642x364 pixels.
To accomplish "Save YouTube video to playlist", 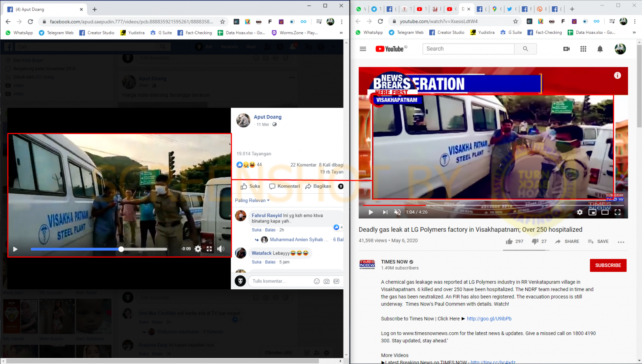I will (598, 241).
